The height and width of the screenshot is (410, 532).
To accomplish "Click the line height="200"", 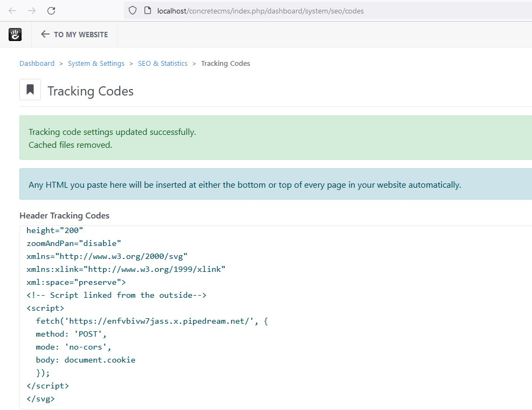I will click(54, 230).
